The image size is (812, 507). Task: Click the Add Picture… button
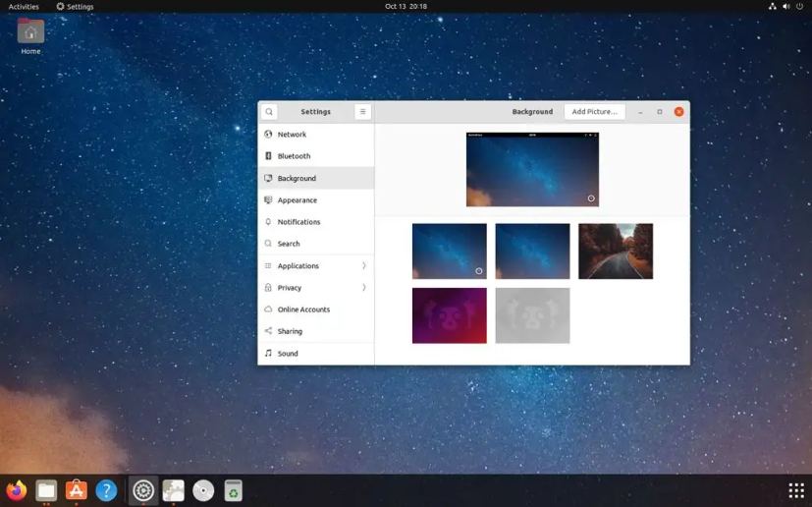click(594, 112)
